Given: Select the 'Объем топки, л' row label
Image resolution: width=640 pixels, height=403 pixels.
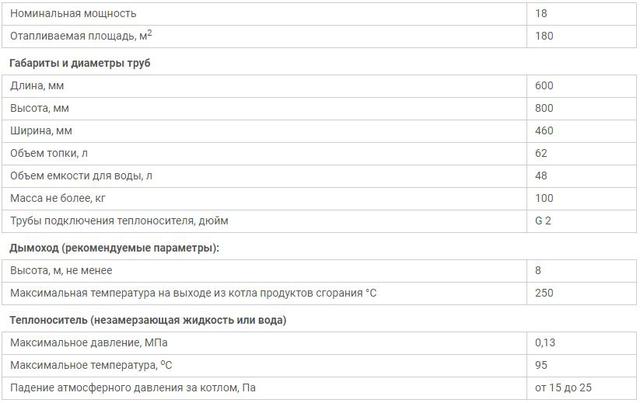Looking at the screenshot, I should point(49,153).
